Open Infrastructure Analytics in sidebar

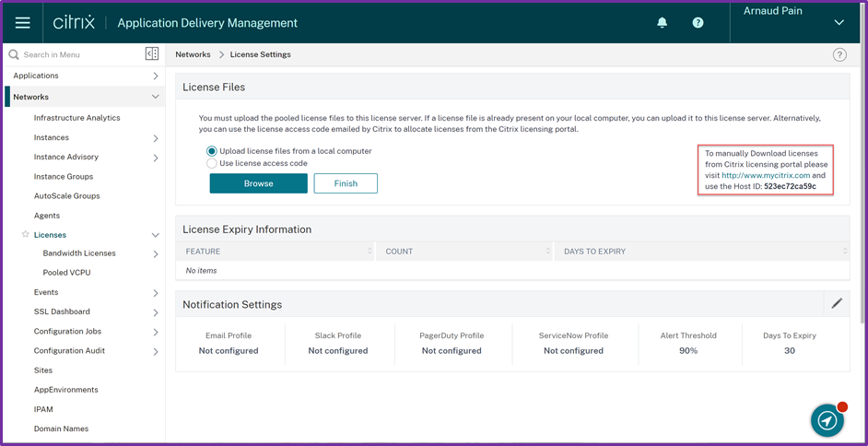[x=76, y=118]
